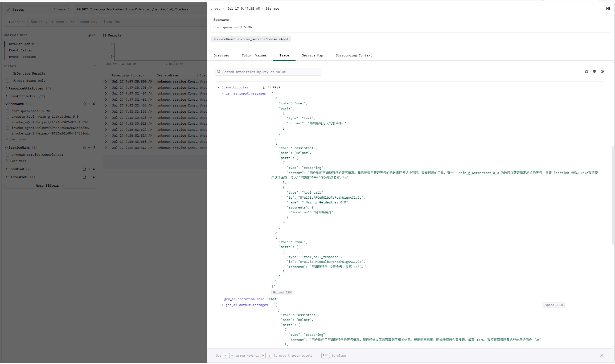The height and width of the screenshot is (364, 615).
Task: Select Event Deltas analysis mode
Action: 20,50
